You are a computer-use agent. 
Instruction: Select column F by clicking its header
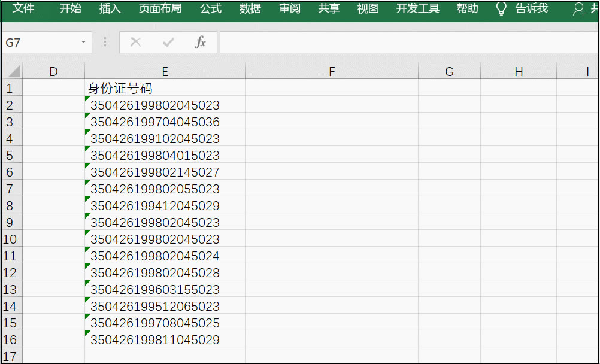pyautogui.click(x=332, y=71)
